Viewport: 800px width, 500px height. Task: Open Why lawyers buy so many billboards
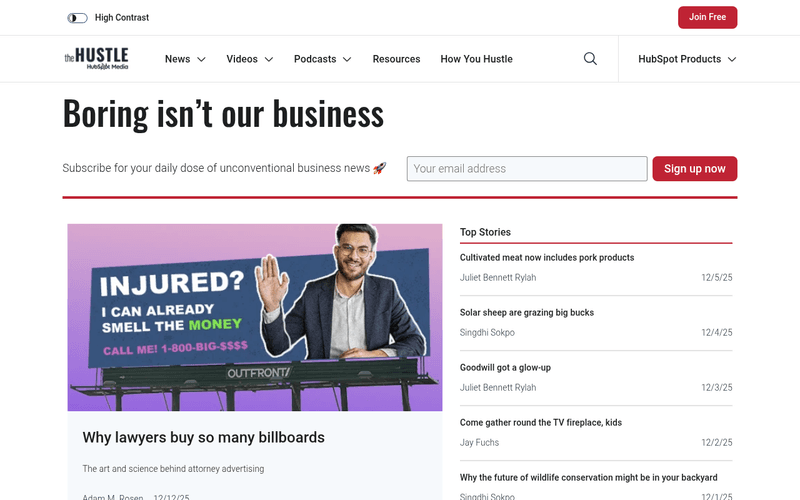[204, 437]
